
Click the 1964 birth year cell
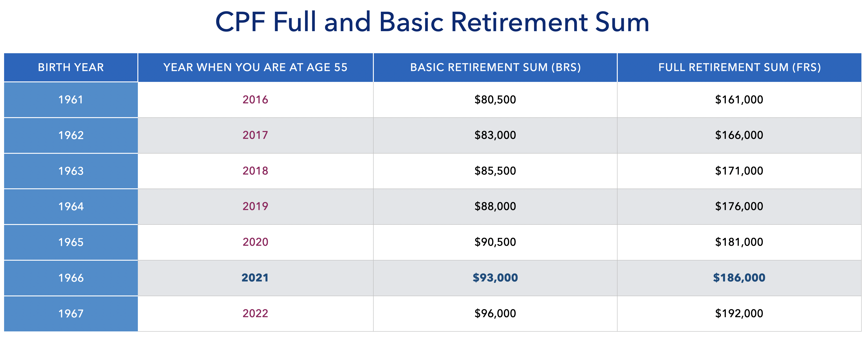[x=71, y=207]
